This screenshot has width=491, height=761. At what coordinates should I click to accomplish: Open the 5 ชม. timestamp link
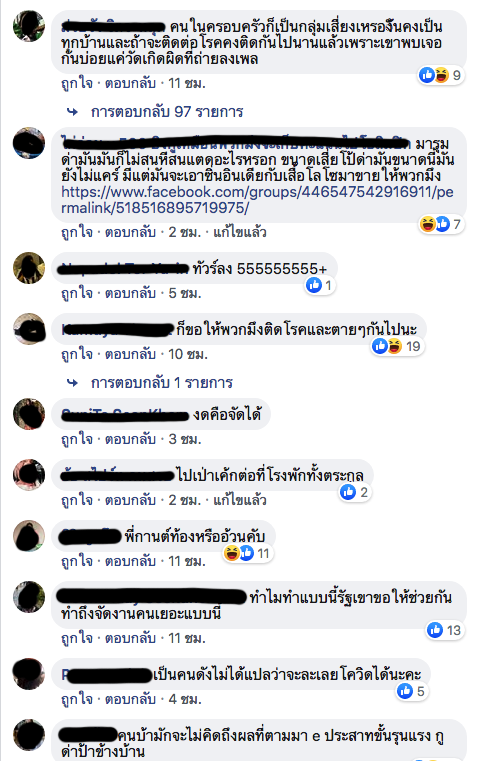click(185, 293)
